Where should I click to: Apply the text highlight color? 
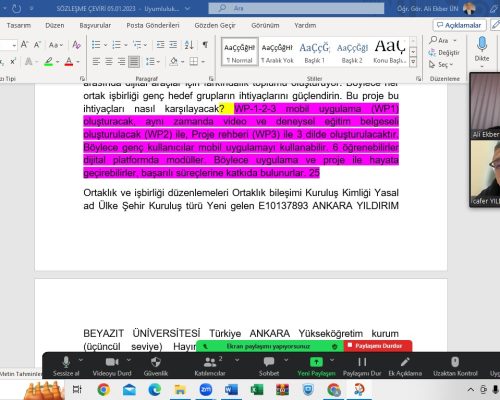pyautogui.click(x=49, y=62)
